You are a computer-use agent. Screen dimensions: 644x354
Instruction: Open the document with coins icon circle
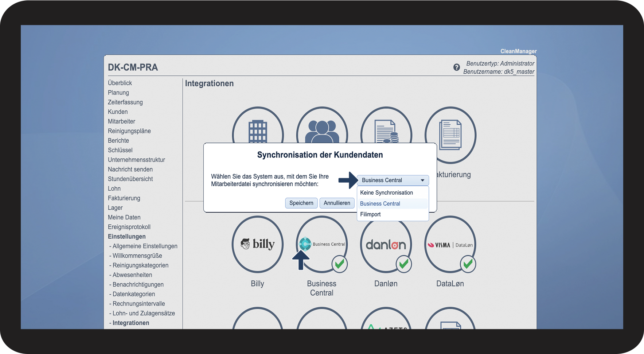pyautogui.click(x=386, y=125)
